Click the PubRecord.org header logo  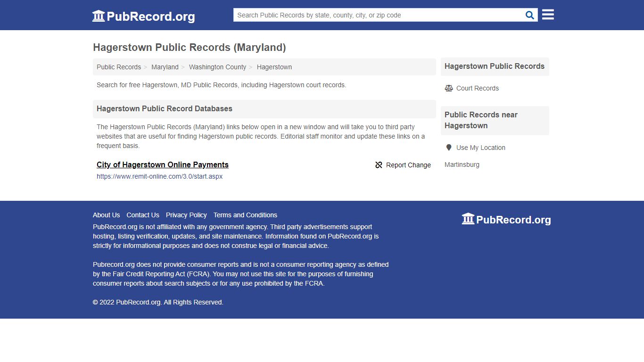tap(143, 16)
